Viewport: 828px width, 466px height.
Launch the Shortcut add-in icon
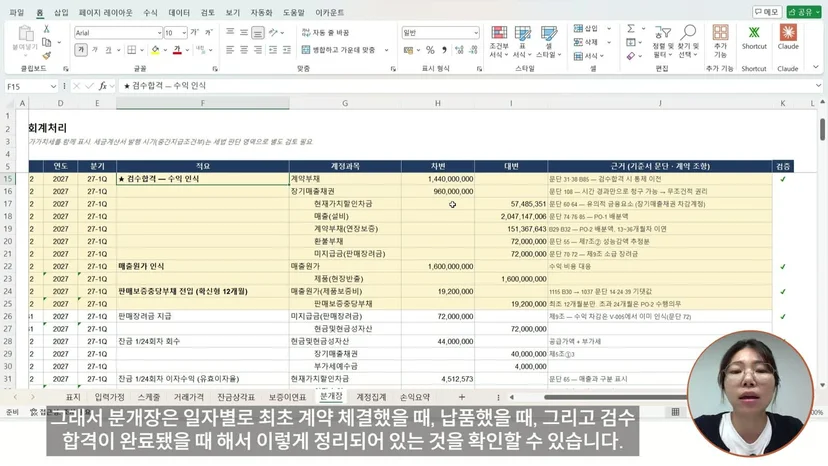754,37
